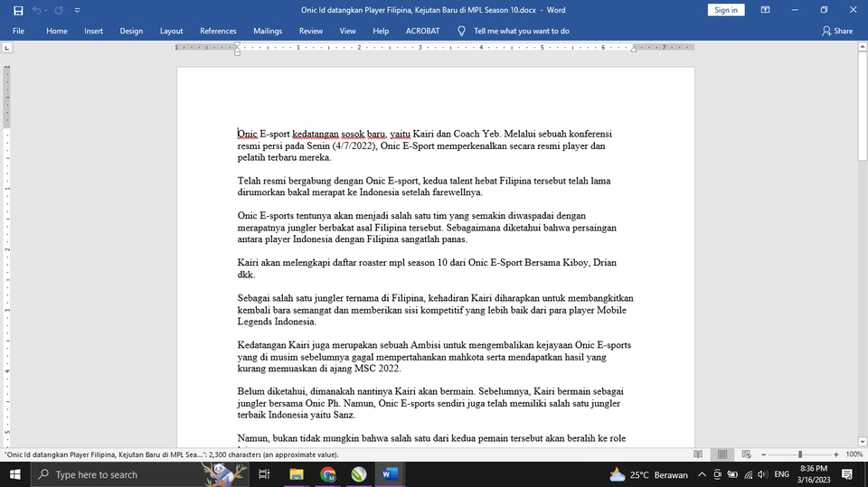The image size is (868, 487).
Task: Share the document
Action: (837, 31)
